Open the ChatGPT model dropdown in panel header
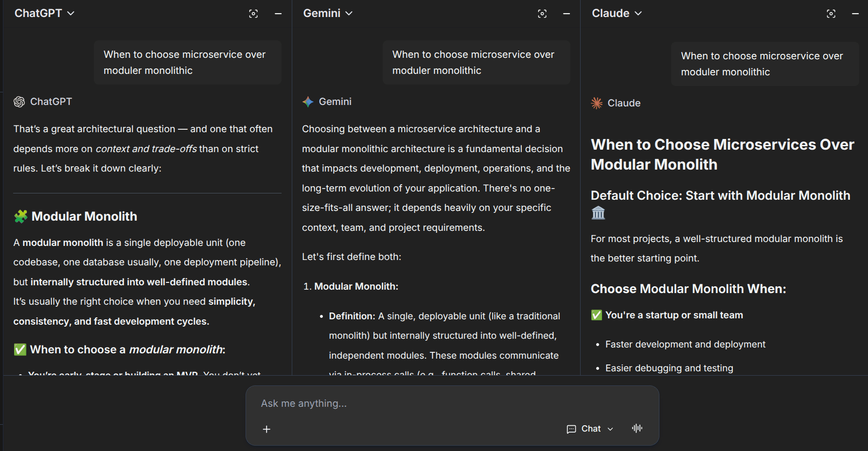The width and height of the screenshot is (868, 451). tap(45, 13)
